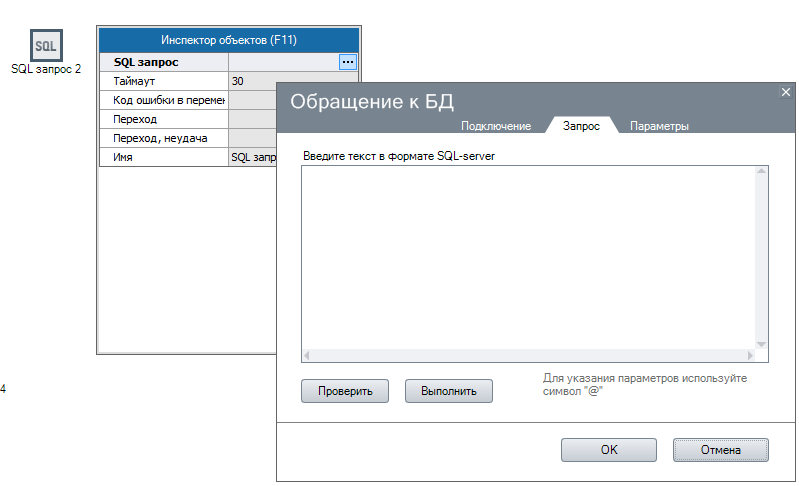Cancel dialog with Отмена button
Image resolution: width=799 pixels, height=486 pixels.
[x=720, y=450]
